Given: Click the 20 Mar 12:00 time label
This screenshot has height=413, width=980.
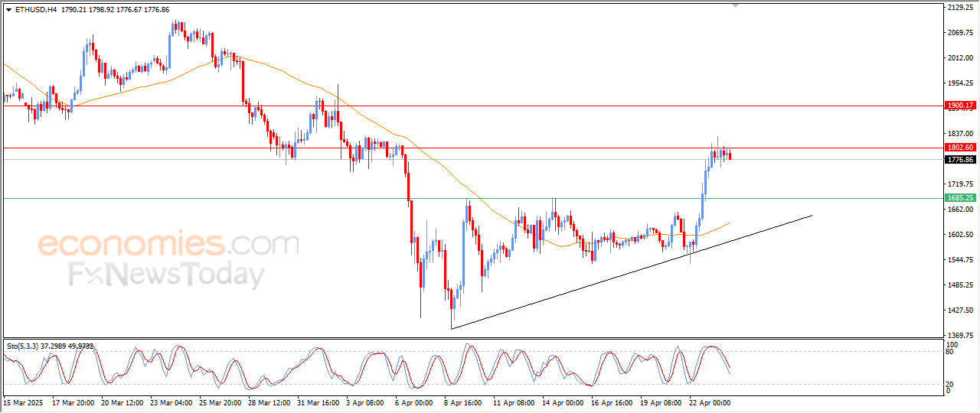Looking at the screenshot, I should 122,402.
